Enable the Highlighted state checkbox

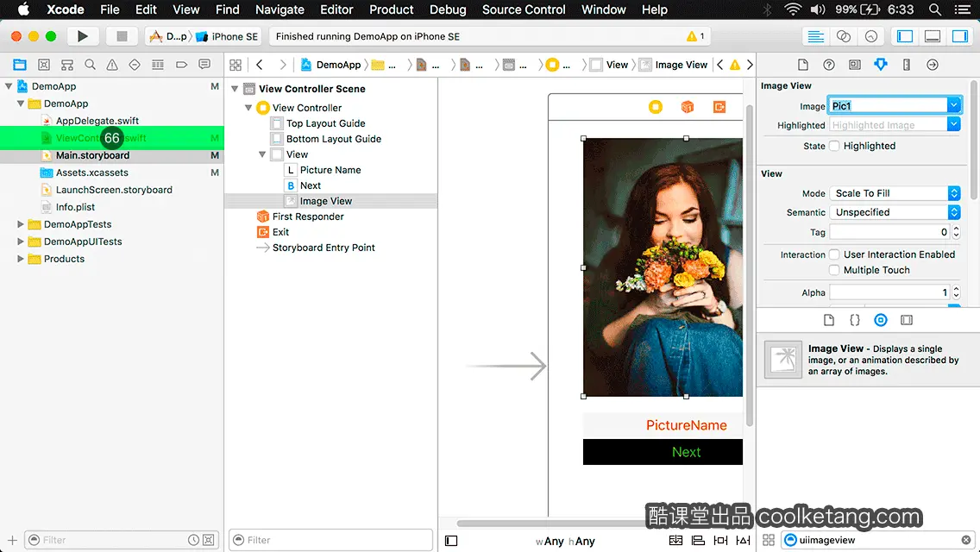(834, 146)
